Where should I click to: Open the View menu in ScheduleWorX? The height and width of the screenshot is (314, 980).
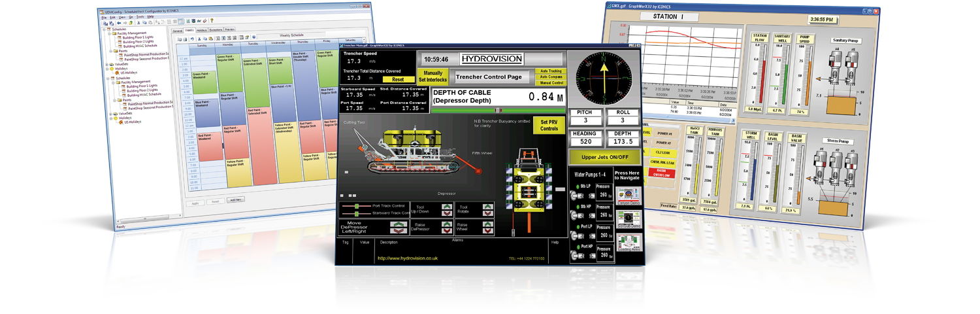click(122, 16)
